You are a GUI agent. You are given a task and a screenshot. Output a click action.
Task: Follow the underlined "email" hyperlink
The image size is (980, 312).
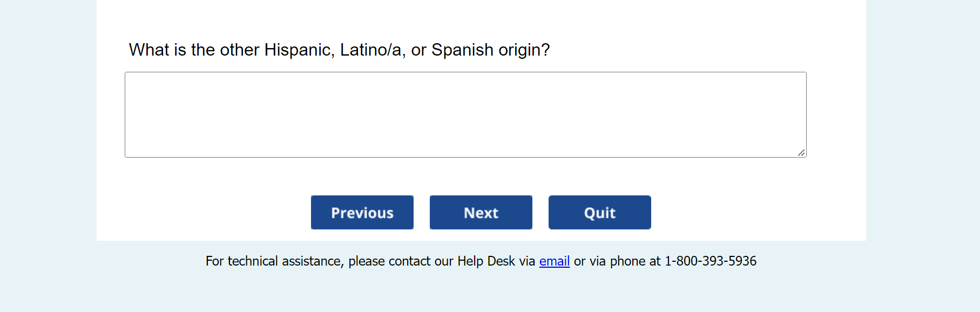point(554,261)
